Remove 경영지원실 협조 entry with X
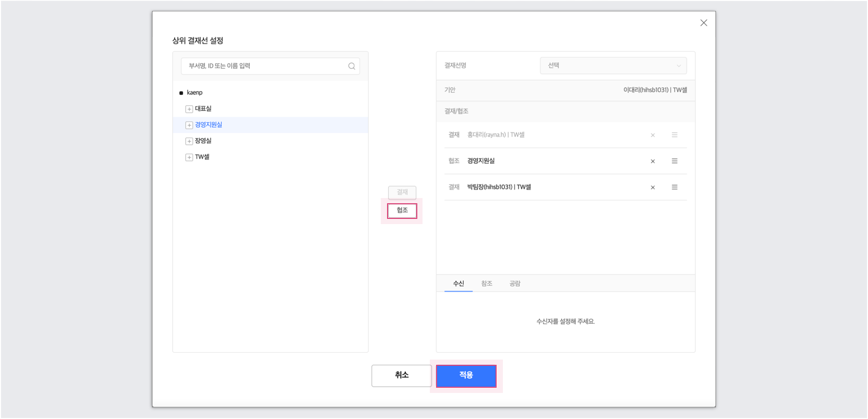 click(x=653, y=162)
